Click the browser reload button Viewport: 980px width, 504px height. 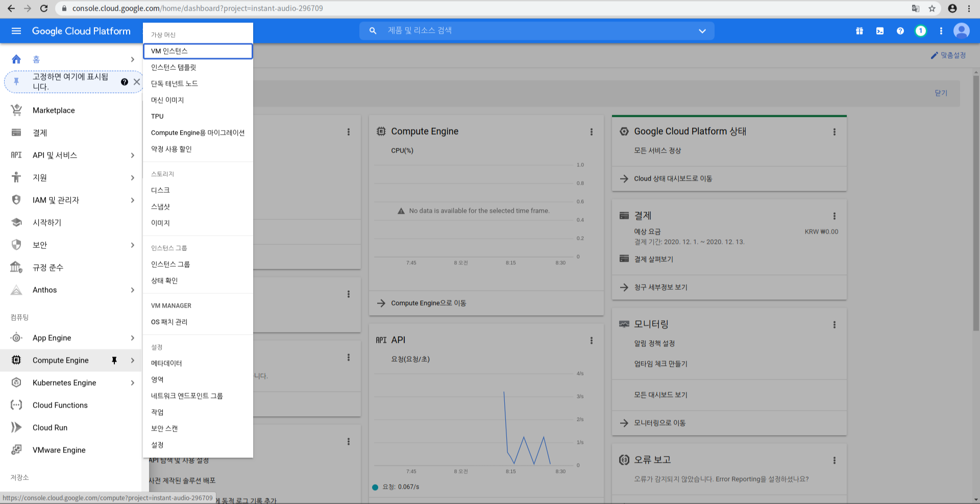(44, 8)
